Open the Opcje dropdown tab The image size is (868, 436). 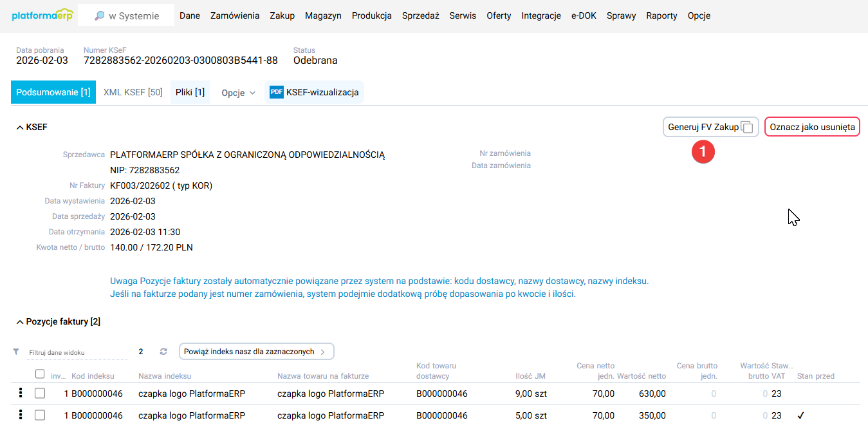pos(237,93)
